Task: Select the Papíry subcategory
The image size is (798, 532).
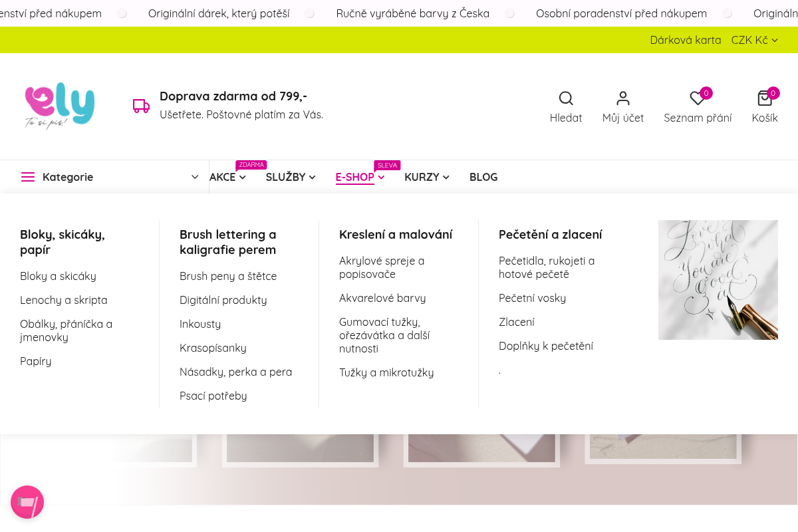Action: [36, 361]
